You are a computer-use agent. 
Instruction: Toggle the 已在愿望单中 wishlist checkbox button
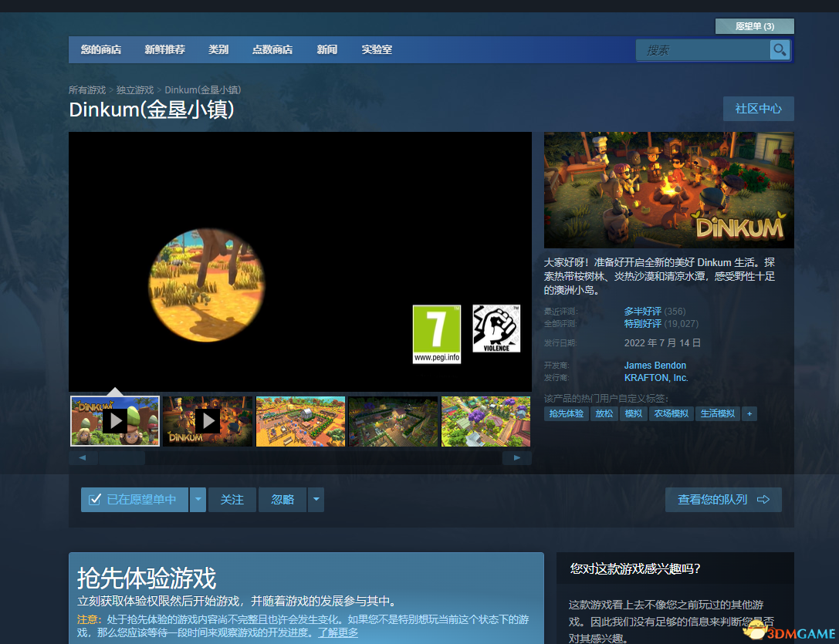click(134, 500)
